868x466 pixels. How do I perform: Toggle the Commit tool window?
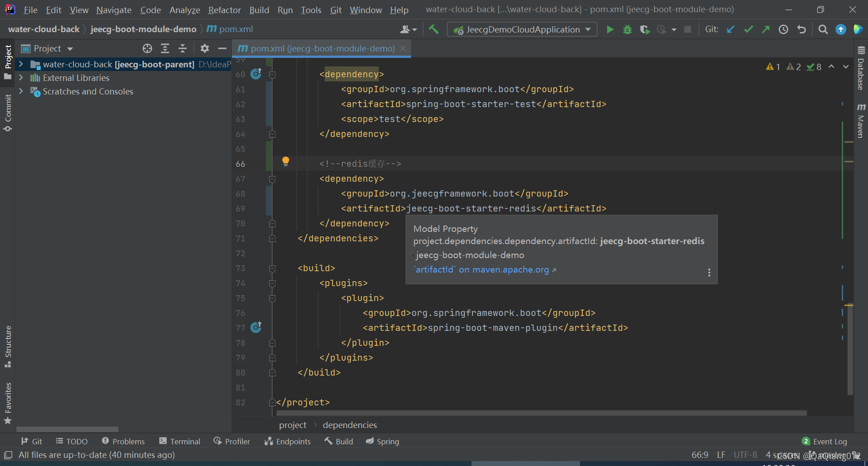[x=8, y=113]
